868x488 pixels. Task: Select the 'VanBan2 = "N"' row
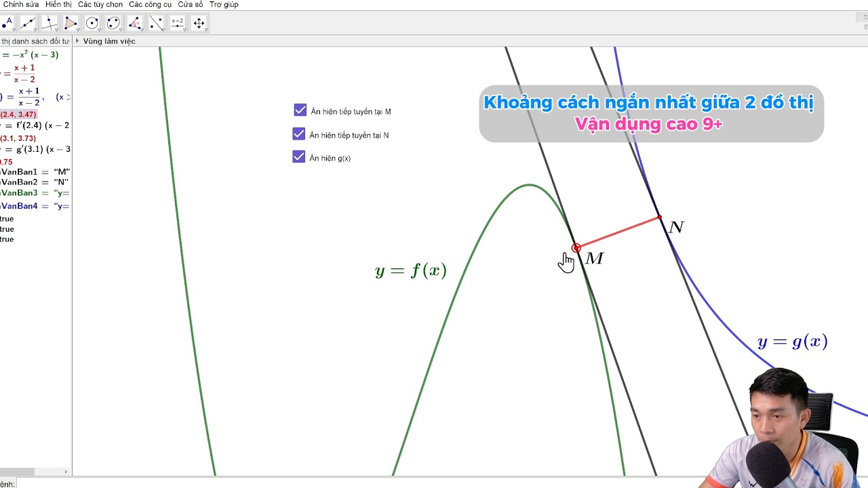coord(35,182)
